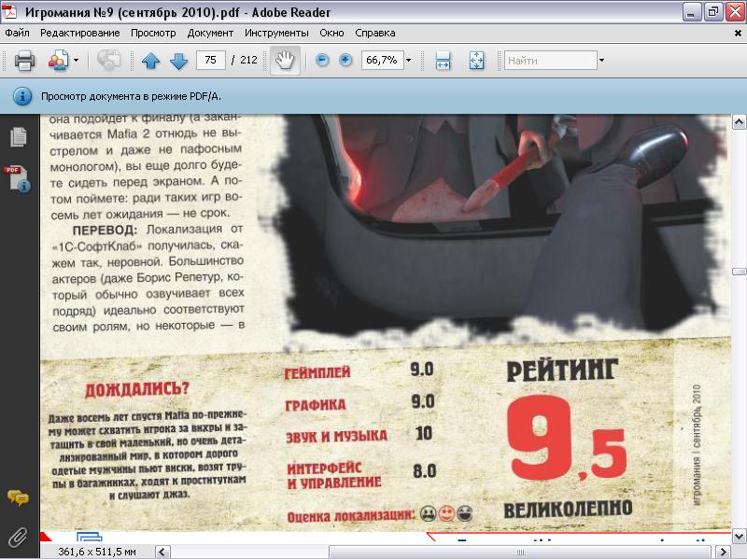Click the Print icon in toolbar
This screenshot has width=747, height=560.
tap(24, 61)
